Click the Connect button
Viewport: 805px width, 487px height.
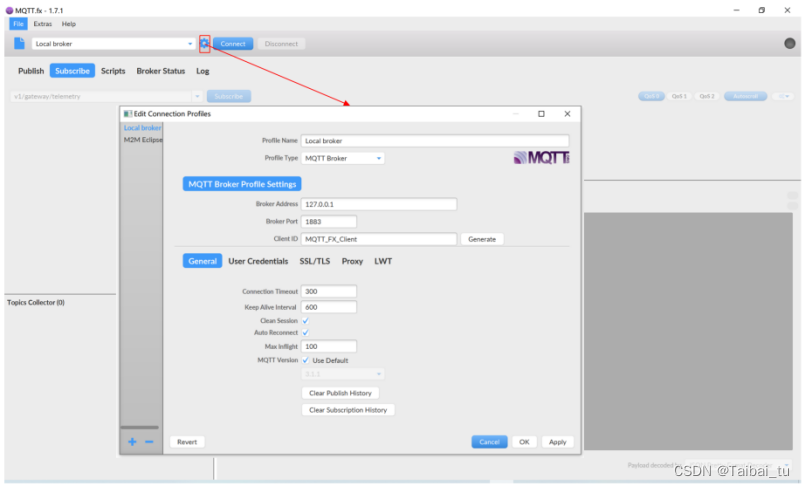pyautogui.click(x=233, y=44)
